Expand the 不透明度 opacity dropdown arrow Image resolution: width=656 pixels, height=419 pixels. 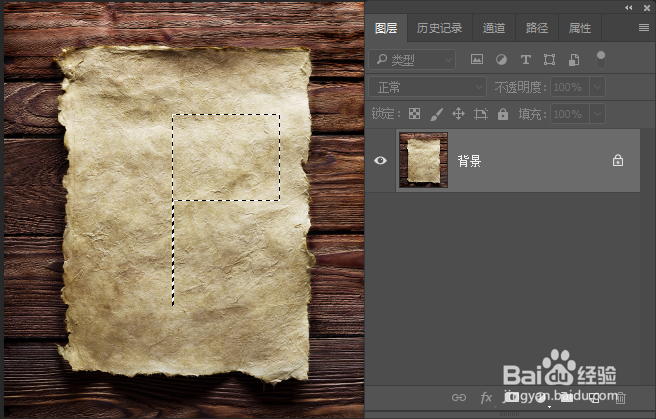(597, 87)
